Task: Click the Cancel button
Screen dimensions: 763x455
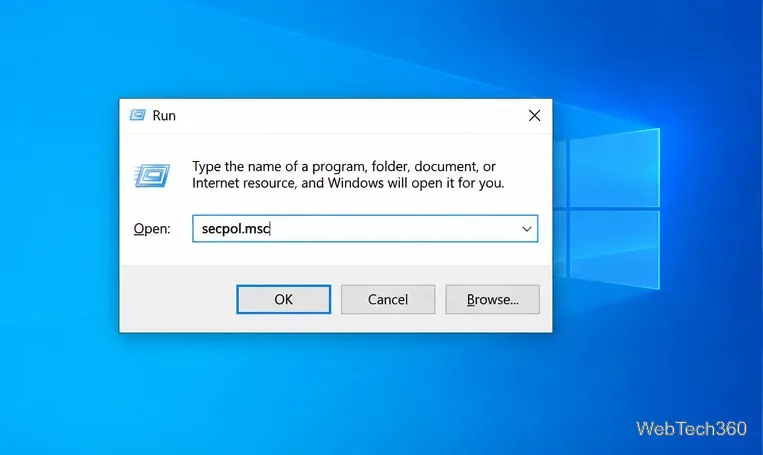Action: (x=388, y=299)
